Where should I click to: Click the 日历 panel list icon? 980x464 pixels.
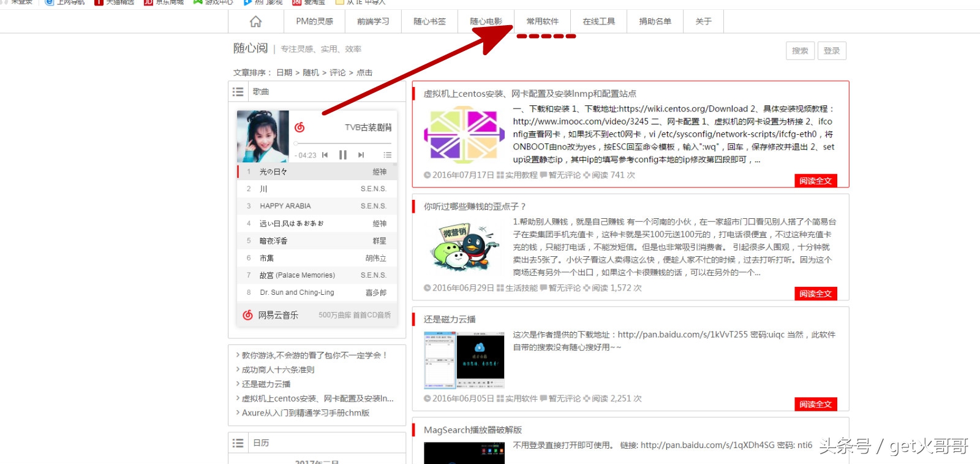[x=238, y=443]
